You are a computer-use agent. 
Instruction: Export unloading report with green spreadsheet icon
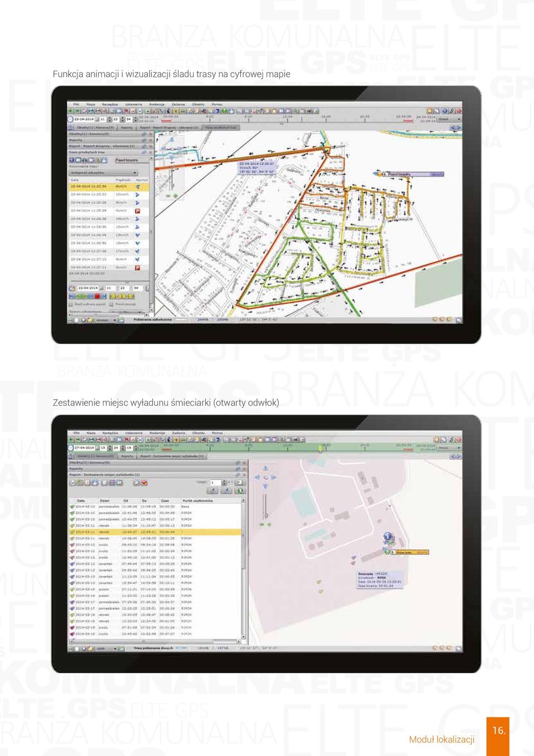click(80, 483)
